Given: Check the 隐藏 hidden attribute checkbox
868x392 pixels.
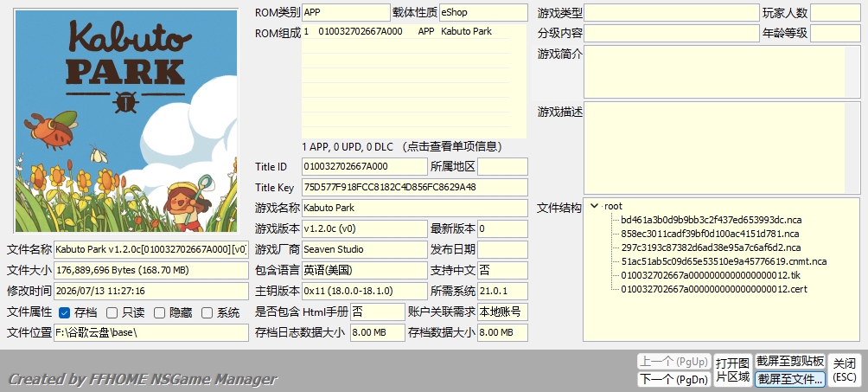Looking at the screenshot, I should tap(159, 312).
